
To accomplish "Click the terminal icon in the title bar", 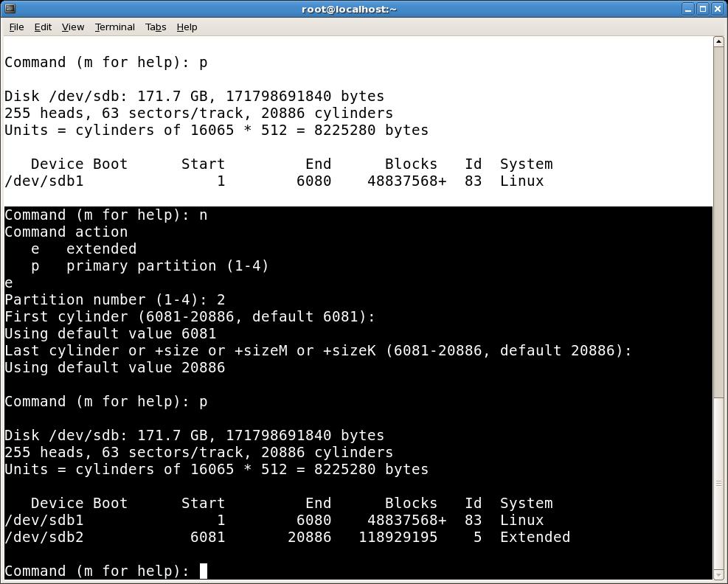I will (x=10, y=9).
